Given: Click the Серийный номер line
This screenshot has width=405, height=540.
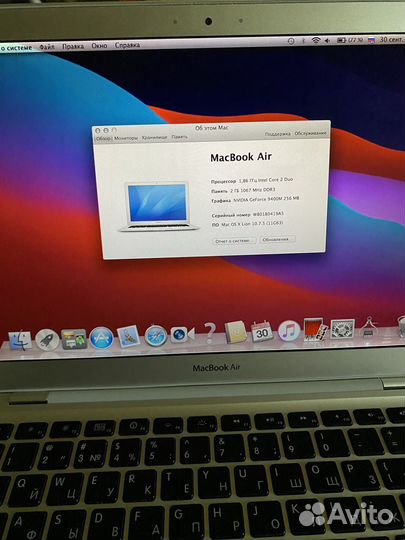Looking at the screenshot, I should [x=248, y=215].
